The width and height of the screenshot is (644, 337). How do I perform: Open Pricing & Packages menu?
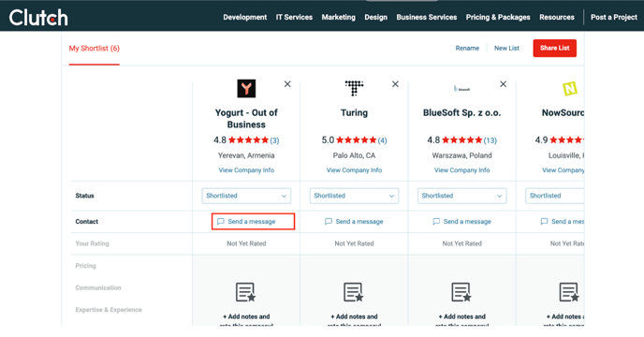pos(498,17)
